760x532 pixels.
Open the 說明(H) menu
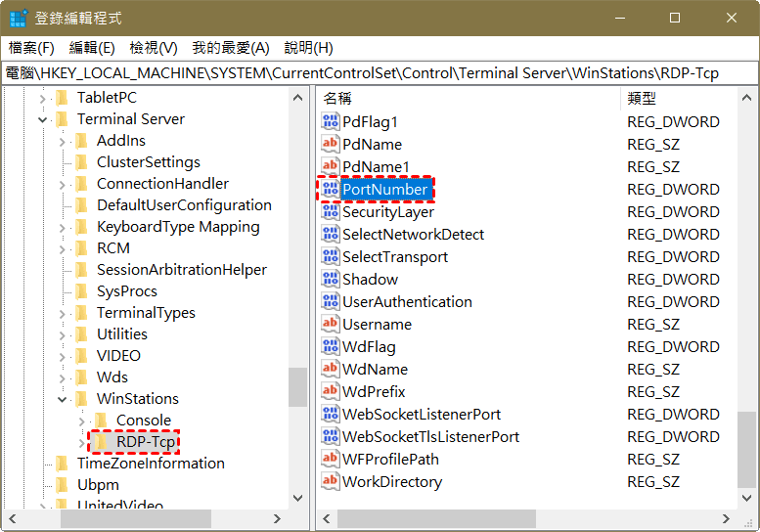coord(309,48)
